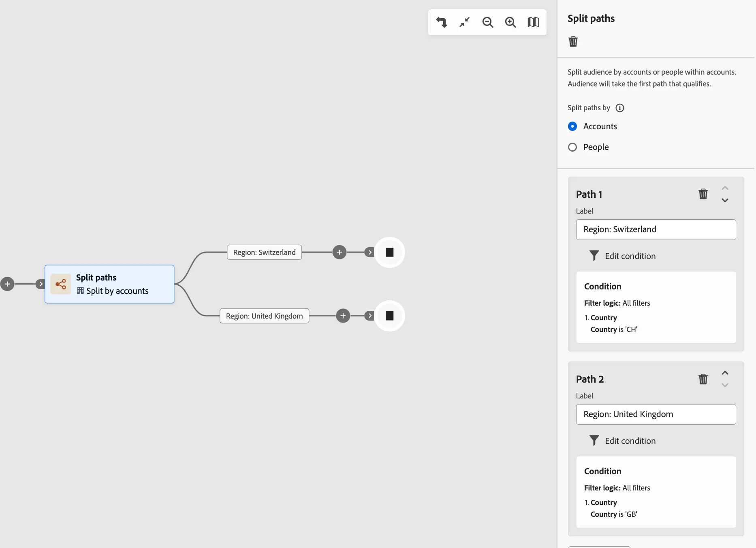Add a node on the United Kingdom path

[343, 316]
